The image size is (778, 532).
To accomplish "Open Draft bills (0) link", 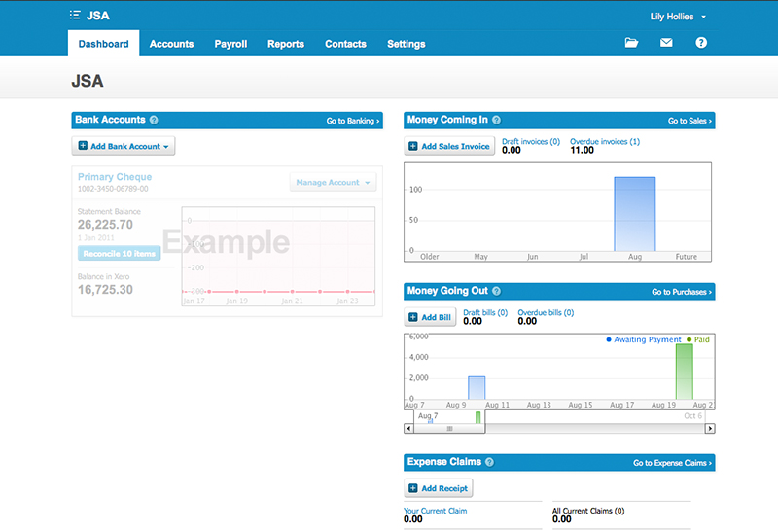I will pos(485,312).
